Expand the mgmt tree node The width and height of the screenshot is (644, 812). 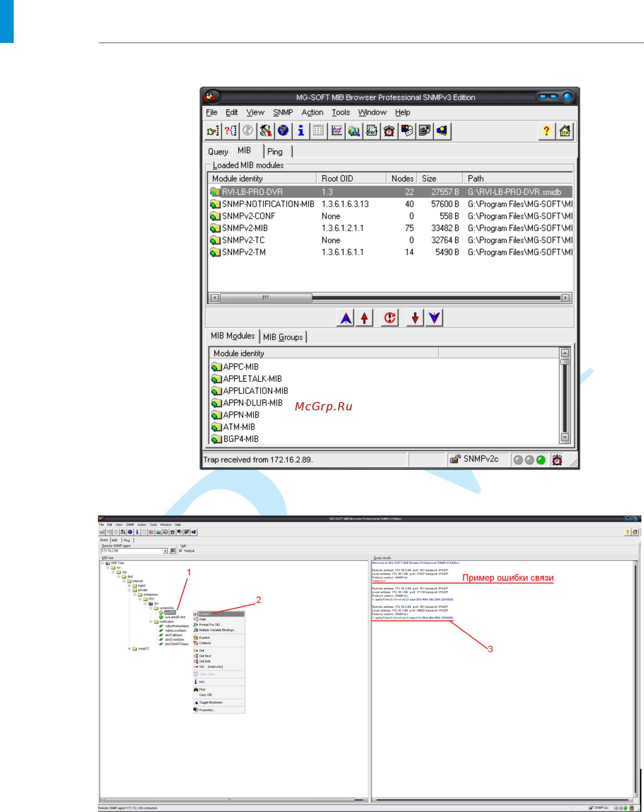pyautogui.click(x=129, y=586)
